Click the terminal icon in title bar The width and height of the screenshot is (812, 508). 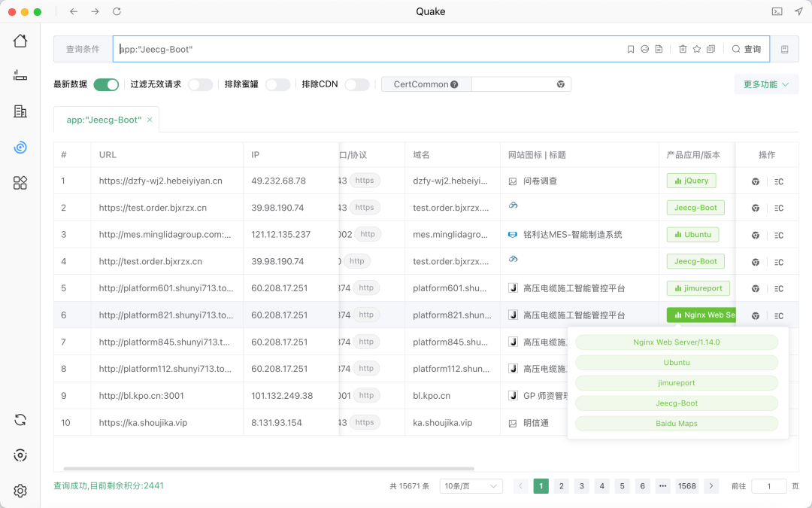pos(777,11)
